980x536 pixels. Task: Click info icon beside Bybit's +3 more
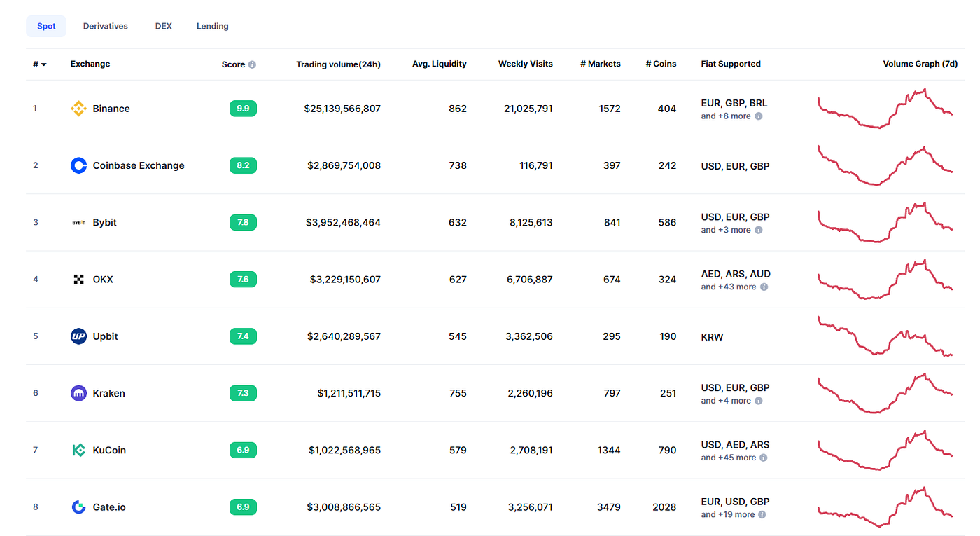[758, 230]
